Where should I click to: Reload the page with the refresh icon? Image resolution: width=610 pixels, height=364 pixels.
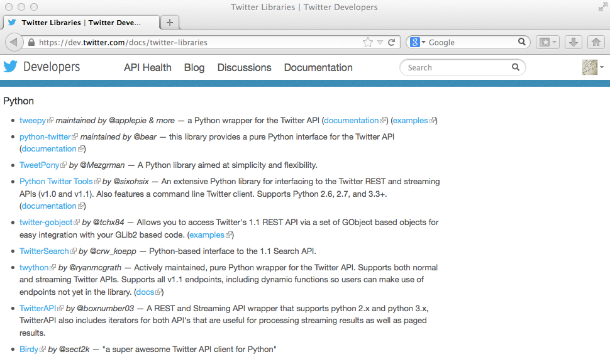pos(392,42)
